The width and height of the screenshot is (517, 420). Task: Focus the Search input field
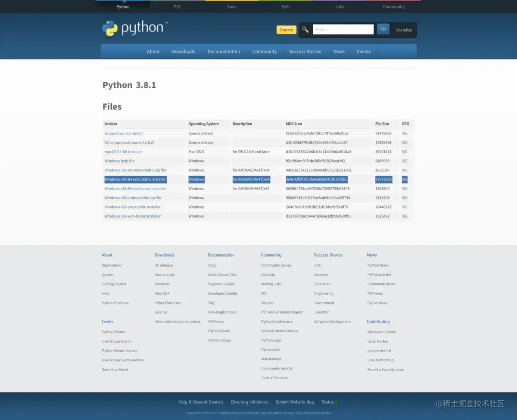coord(343,29)
